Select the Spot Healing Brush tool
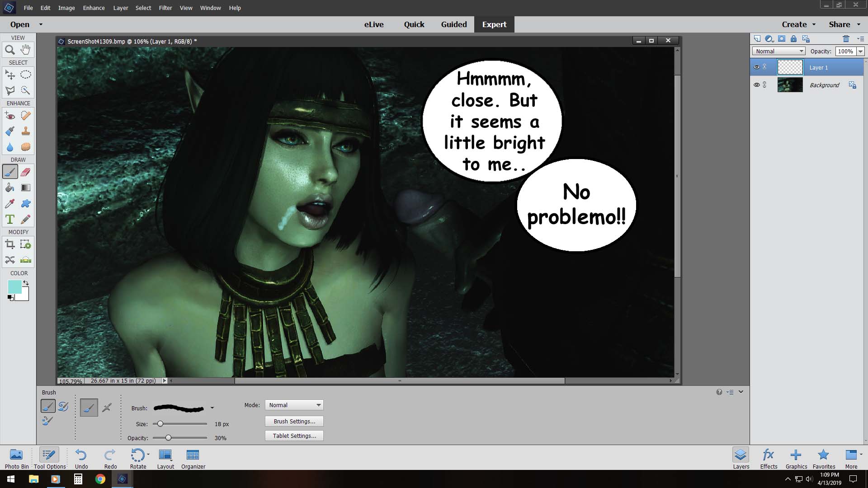Image resolution: width=868 pixels, height=488 pixels. click(26, 116)
